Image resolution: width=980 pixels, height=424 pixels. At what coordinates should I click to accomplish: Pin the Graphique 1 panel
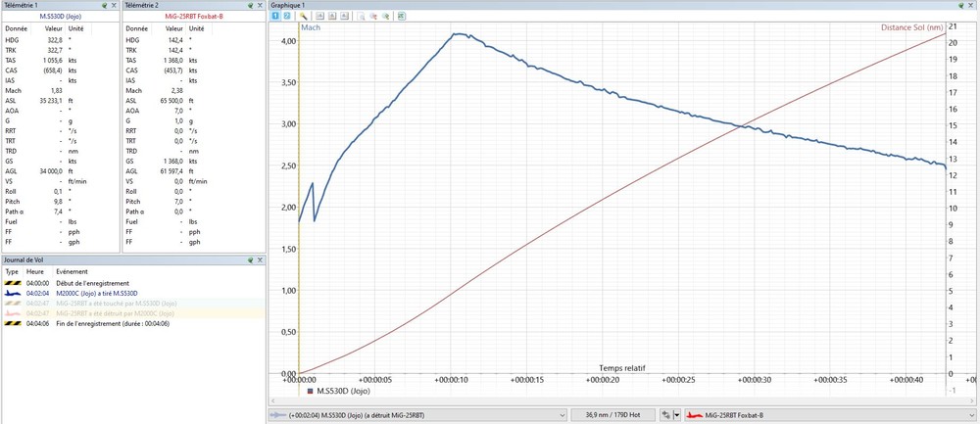[x=961, y=4]
